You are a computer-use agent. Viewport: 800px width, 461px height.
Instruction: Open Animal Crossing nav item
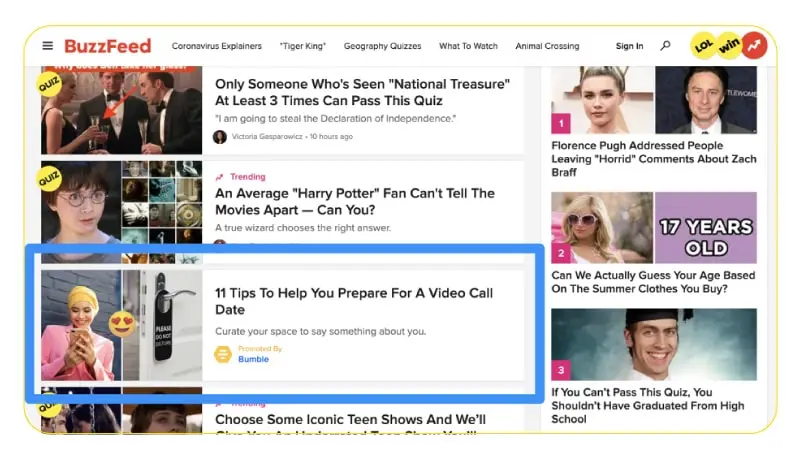pyautogui.click(x=547, y=46)
